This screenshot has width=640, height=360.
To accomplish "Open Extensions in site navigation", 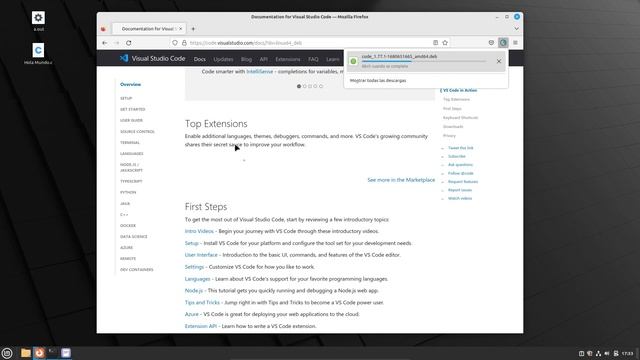I will [287, 59].
